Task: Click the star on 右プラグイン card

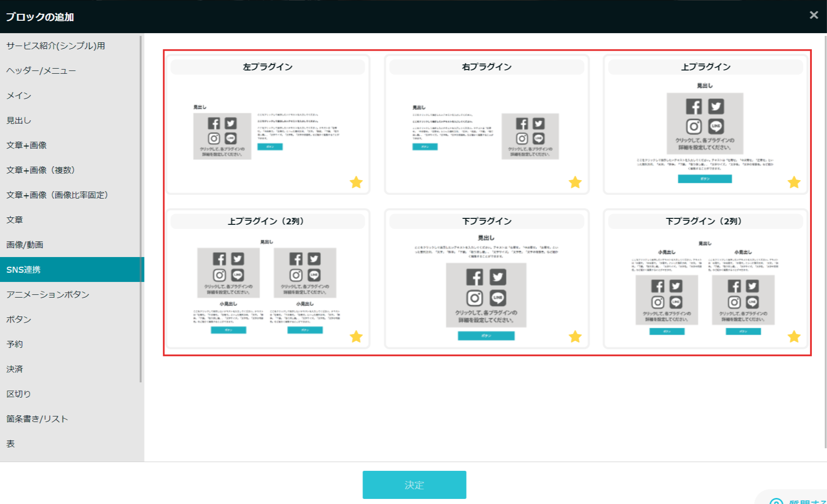Action: click(x=575, y=182)
